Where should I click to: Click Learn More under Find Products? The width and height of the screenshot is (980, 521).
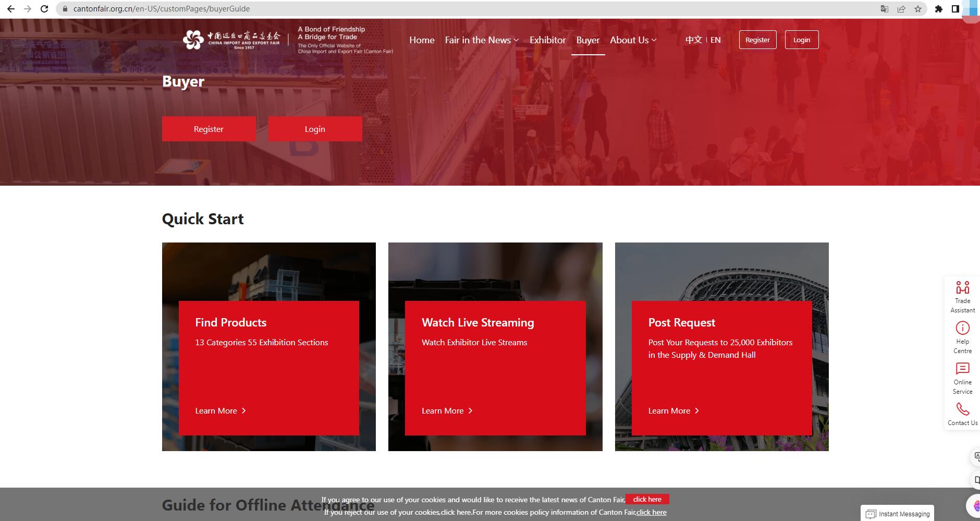220,410
